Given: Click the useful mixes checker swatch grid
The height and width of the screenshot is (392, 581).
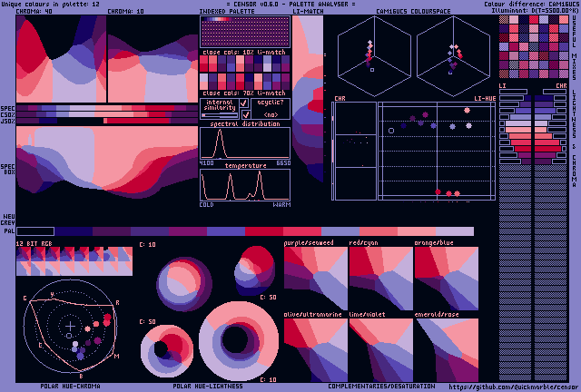Looking at the screenshot, I should click(x=534, y=46).
